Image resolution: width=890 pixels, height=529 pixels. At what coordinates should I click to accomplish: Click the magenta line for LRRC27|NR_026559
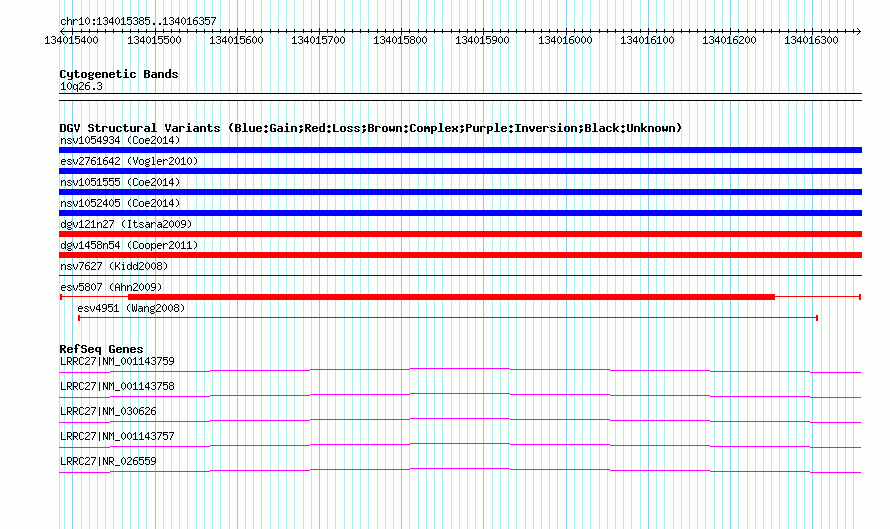[460, 471]
